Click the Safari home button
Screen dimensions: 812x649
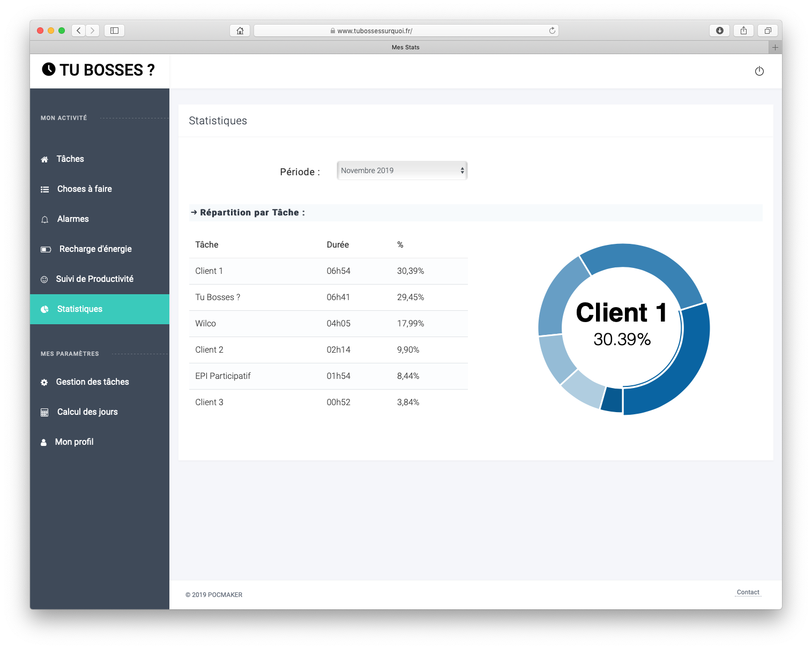(240, 31)
